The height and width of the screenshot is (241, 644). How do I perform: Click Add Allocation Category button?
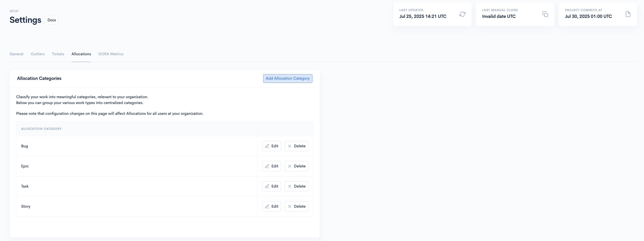click(x=288, y=78)
